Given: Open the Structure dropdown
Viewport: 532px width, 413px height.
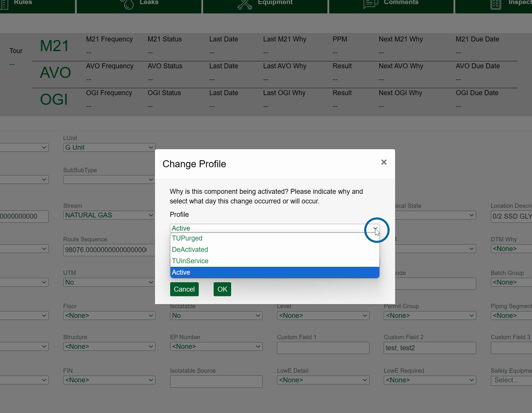Looking at the screenshot, I should (109, 346).
